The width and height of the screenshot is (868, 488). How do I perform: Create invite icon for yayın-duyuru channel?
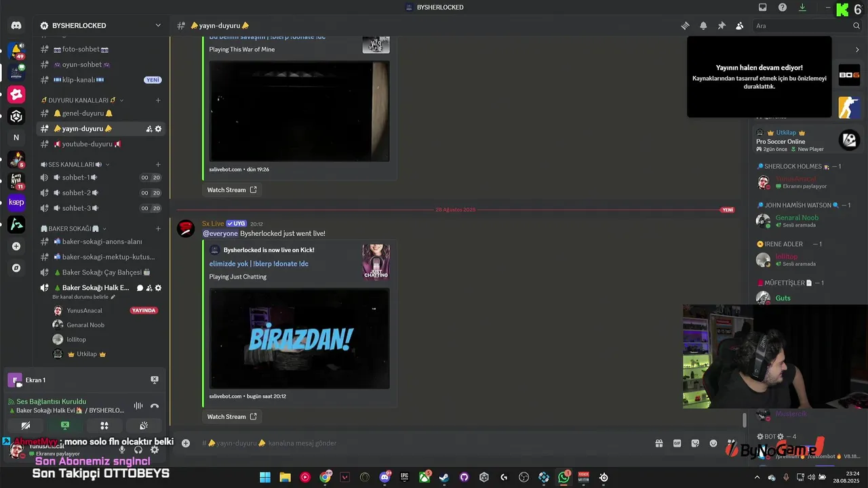(149, 129)
